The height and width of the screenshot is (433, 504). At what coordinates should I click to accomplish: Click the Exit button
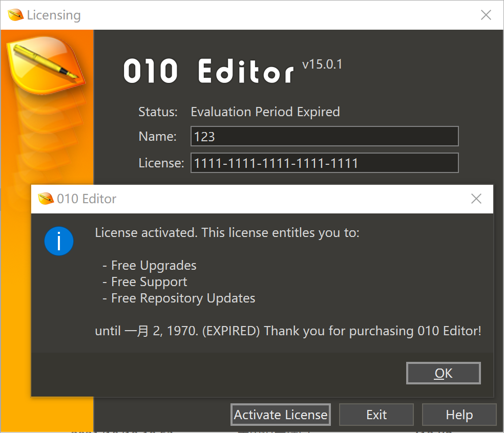pyautogui.click(x=376, y=415)
